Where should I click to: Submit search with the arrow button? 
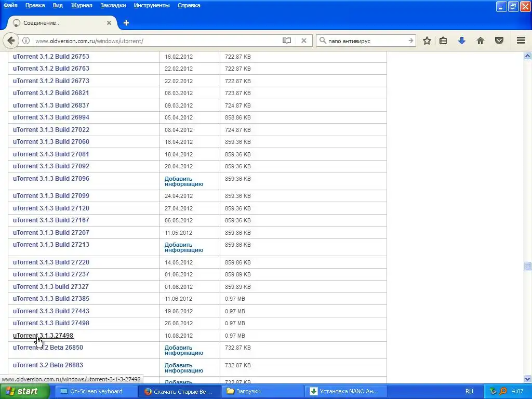click(411, 41)
